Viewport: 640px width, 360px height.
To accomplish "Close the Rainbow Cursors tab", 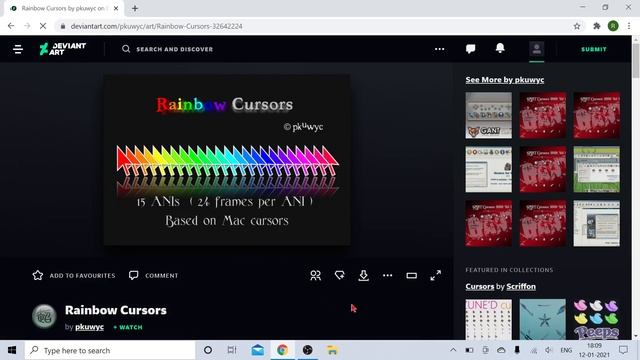I will pyautogui.click(x=116, y=8).
